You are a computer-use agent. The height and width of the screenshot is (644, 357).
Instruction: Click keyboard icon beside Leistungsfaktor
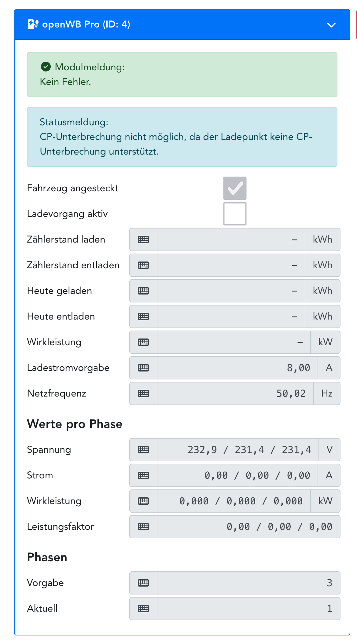[143, 527]
